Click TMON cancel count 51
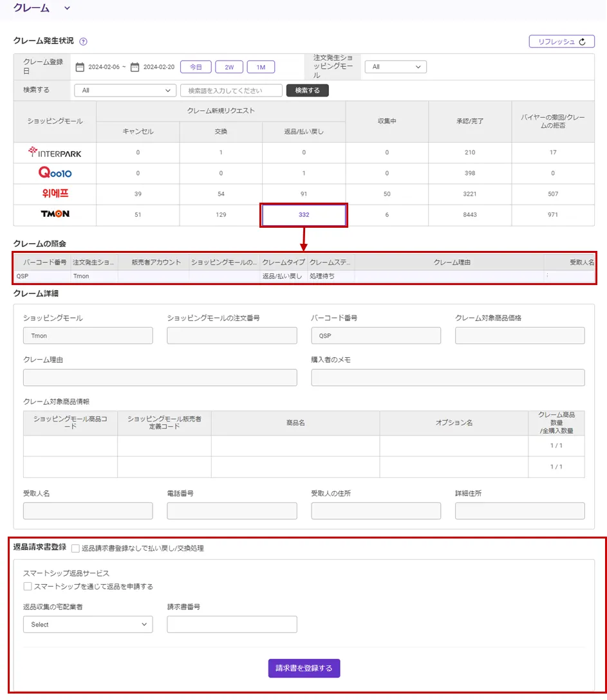Image resolution: width=607 pixels, height=700 pixels. click(x=138, y=215)
